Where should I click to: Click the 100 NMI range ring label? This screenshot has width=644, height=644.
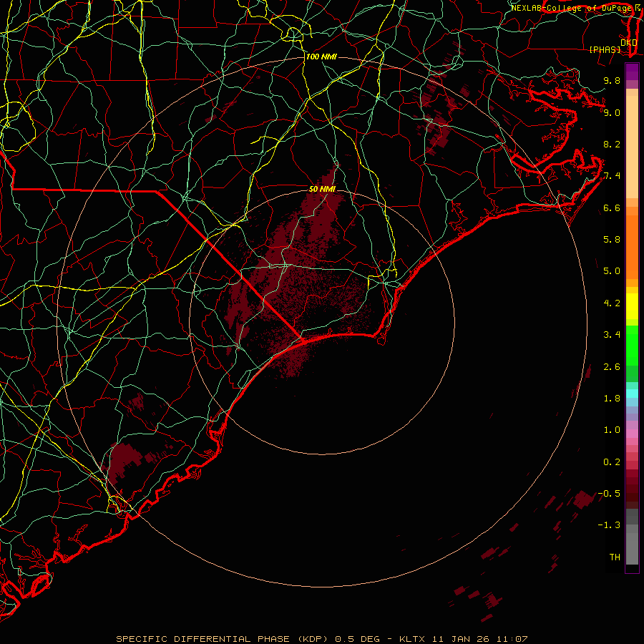pyautogui.click(x=321, y=57)
